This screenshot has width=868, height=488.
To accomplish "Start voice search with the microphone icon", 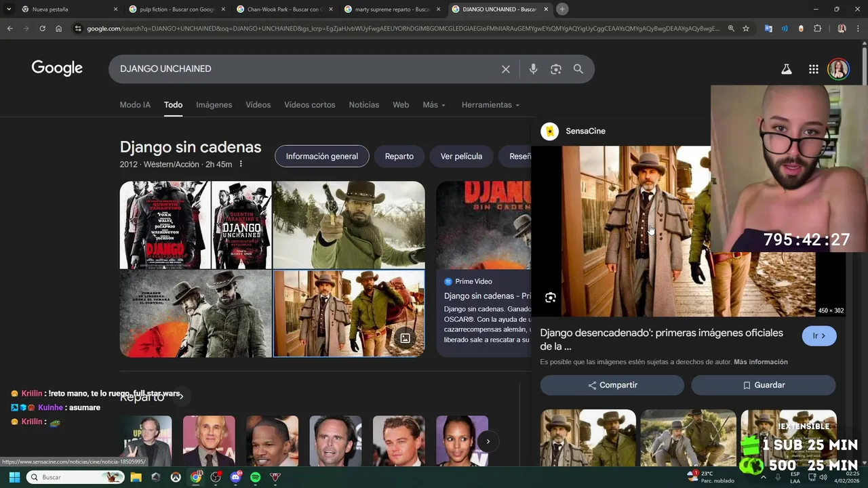I will [x=533, y=69].
